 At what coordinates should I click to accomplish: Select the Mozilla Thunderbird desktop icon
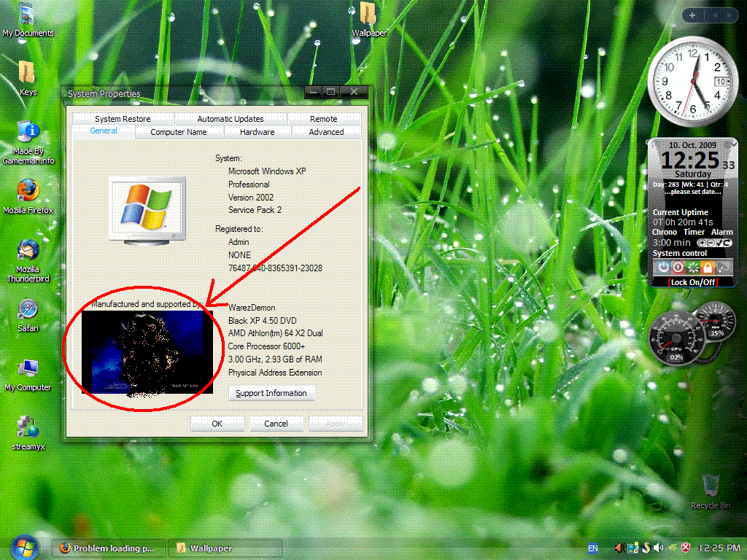(x=28, y=260)
